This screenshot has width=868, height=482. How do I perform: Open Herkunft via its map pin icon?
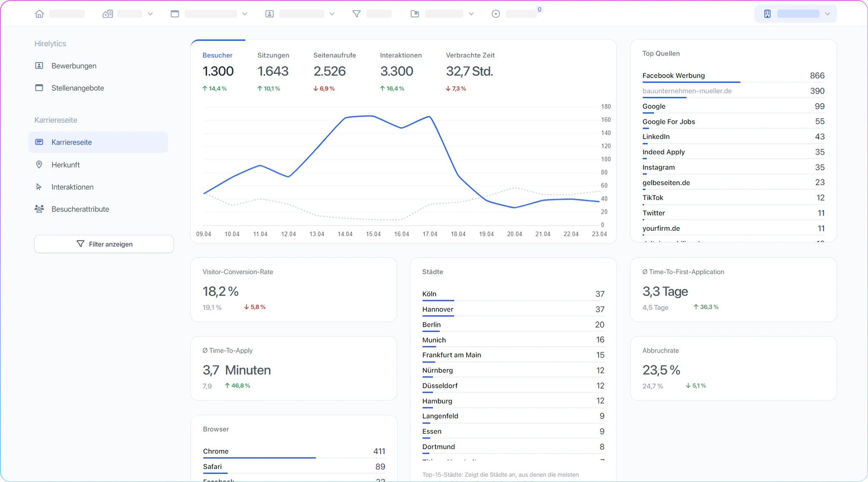(39, 164)
